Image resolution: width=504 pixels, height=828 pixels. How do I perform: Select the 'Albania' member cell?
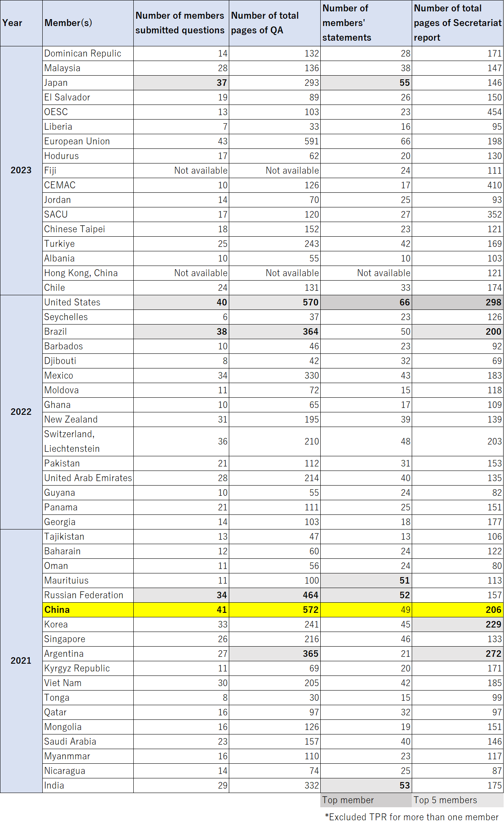coord(88,259)
